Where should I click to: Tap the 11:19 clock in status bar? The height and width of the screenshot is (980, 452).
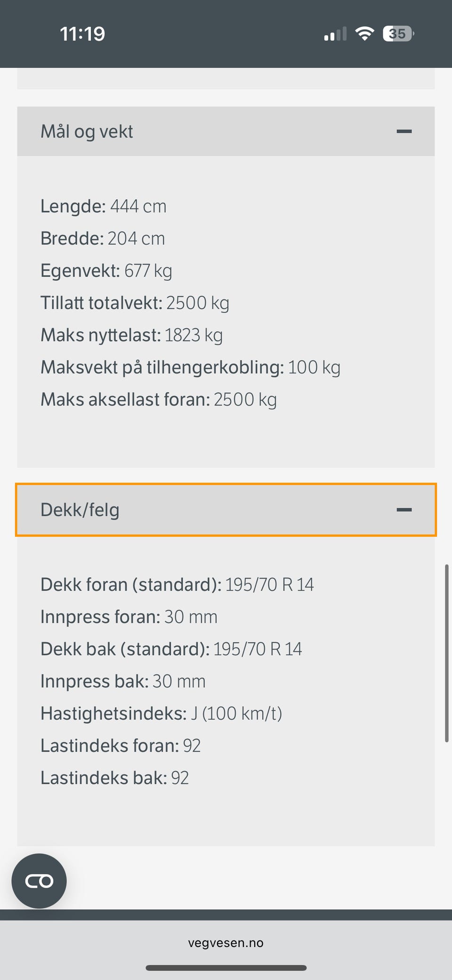coord(82,34)
